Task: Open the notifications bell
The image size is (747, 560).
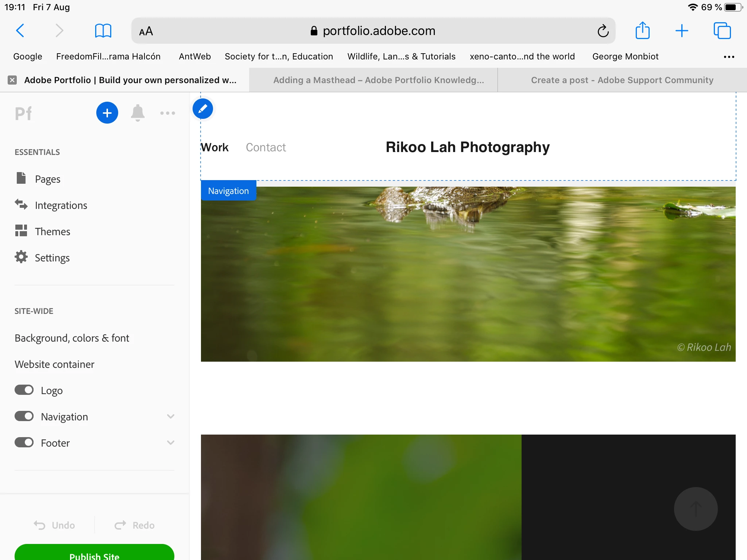Action: [138, 113]
